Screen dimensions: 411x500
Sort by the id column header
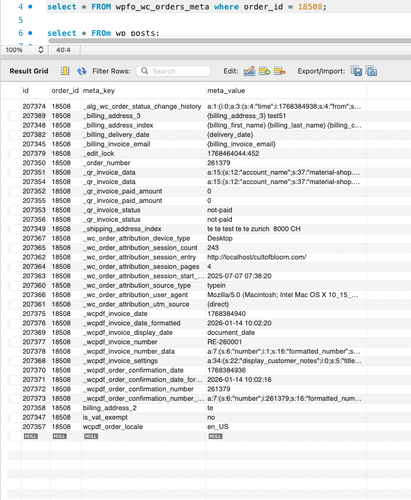coord(25,91)
